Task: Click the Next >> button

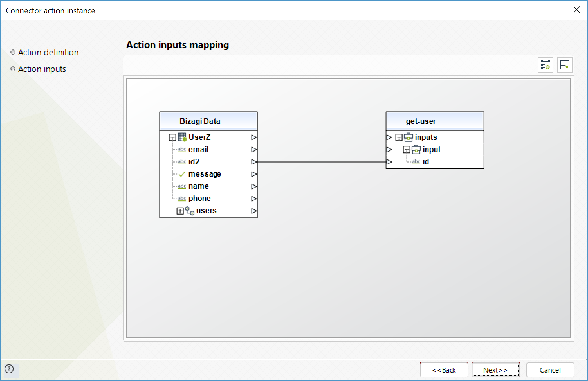Action: pyautogui.click(x=495, y=370)
